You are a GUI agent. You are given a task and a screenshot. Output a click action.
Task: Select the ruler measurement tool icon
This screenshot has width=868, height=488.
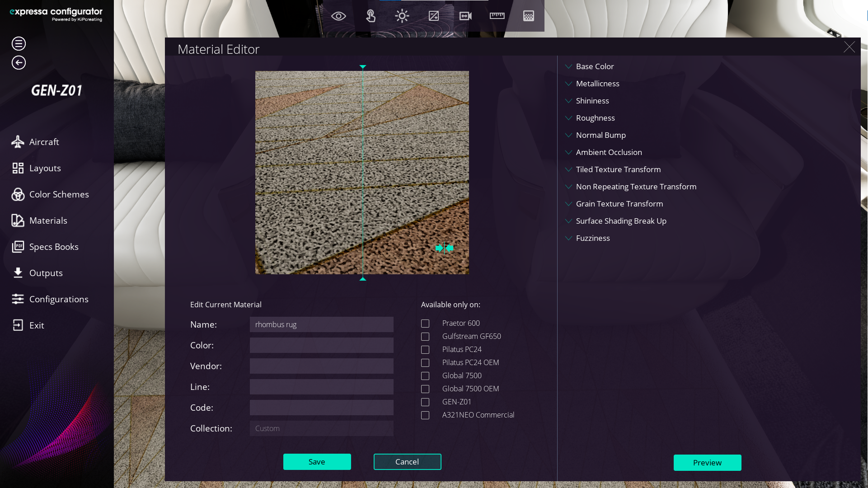click(x=497, y=16)
